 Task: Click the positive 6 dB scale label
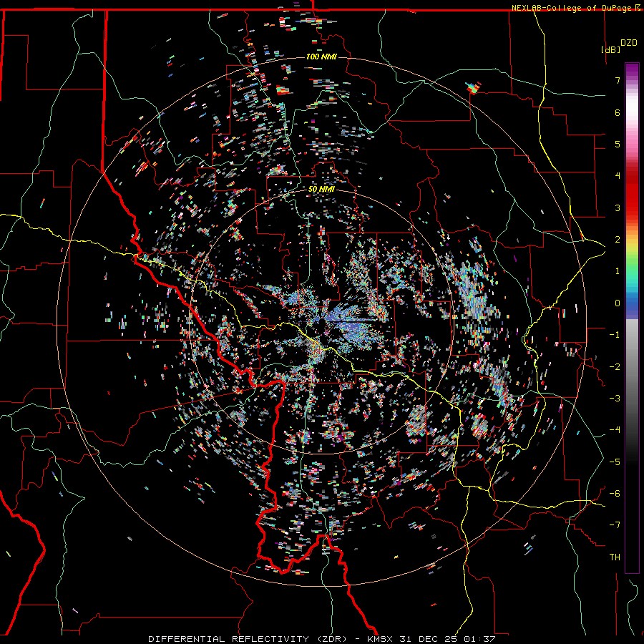click(x=618, y=112)
